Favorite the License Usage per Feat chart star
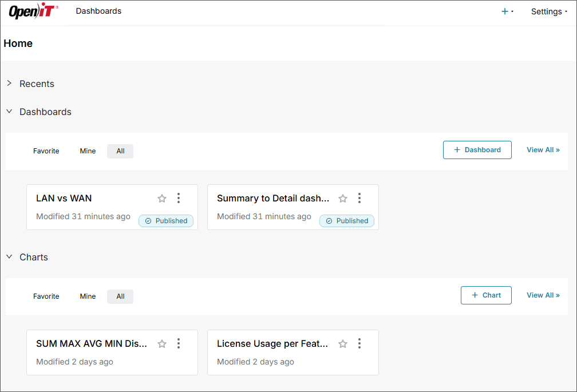 (342, 344)
